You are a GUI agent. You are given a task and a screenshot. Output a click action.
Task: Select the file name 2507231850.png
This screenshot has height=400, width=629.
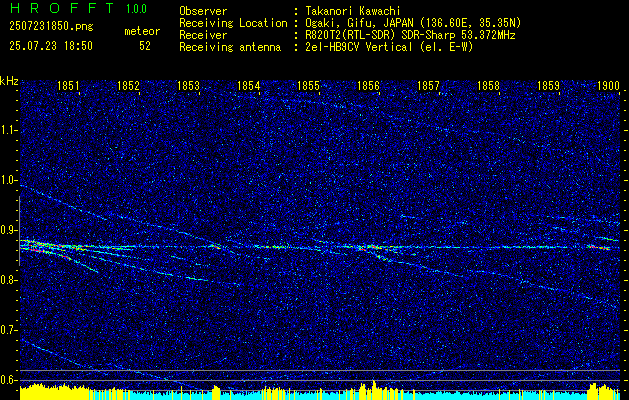[x=51, y=26]
